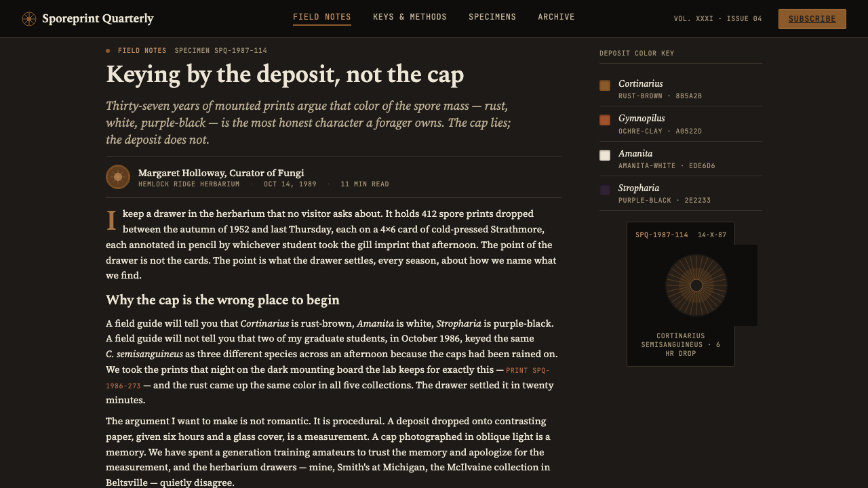The height and width of the screenshot is (488, 868).
Task: Select the Amanita white swatch
Action: [605, 155]
